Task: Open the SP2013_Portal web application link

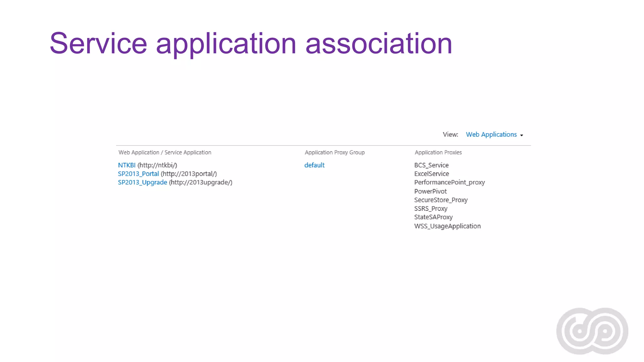Action: (138, 174)
